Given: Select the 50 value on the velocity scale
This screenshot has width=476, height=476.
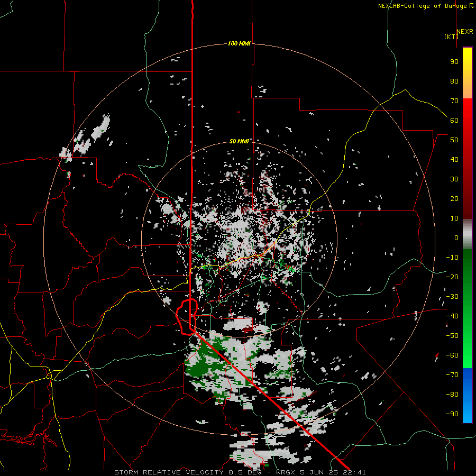Looking at the screenshot, I should pos(454,140).
